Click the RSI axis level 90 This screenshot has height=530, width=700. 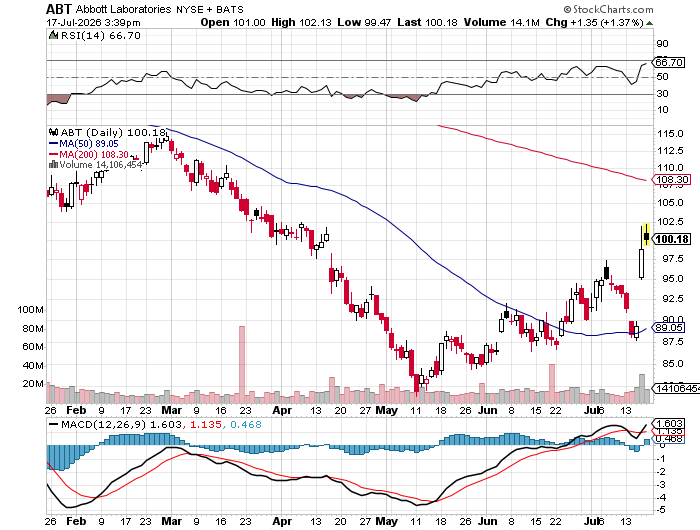[x=662, y=44]
